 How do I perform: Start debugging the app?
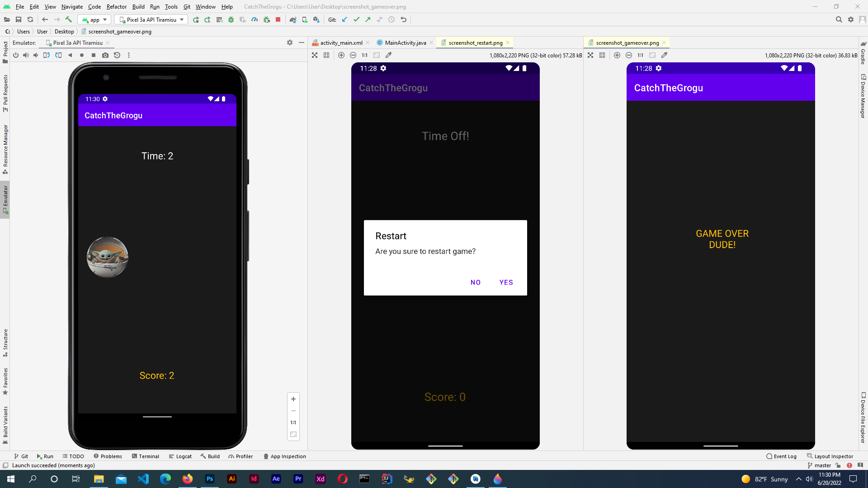[x=231, y=19]
